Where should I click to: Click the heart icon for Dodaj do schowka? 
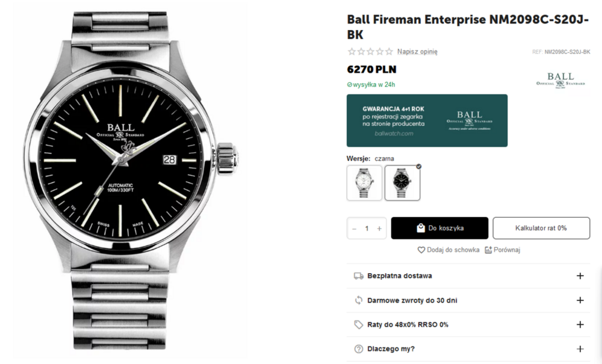click(421, 250)
